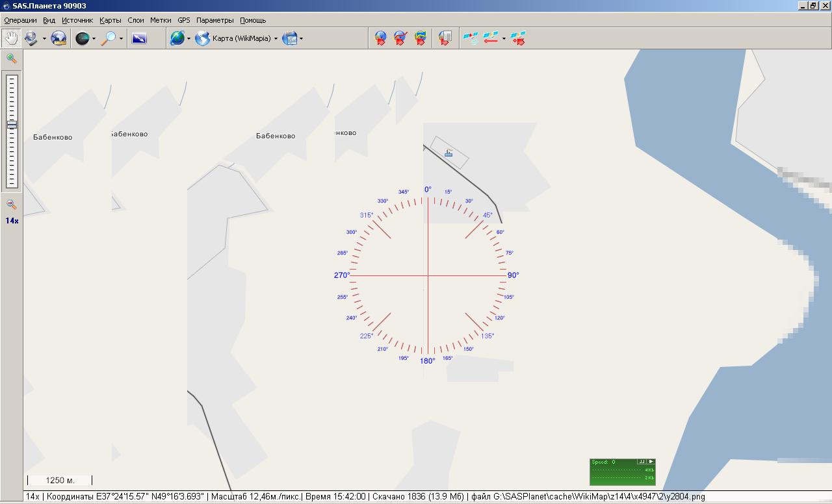The image size is (832, 504).
Task: Click the dark blue diagonal arrow icon
Action: pos(139,38)
